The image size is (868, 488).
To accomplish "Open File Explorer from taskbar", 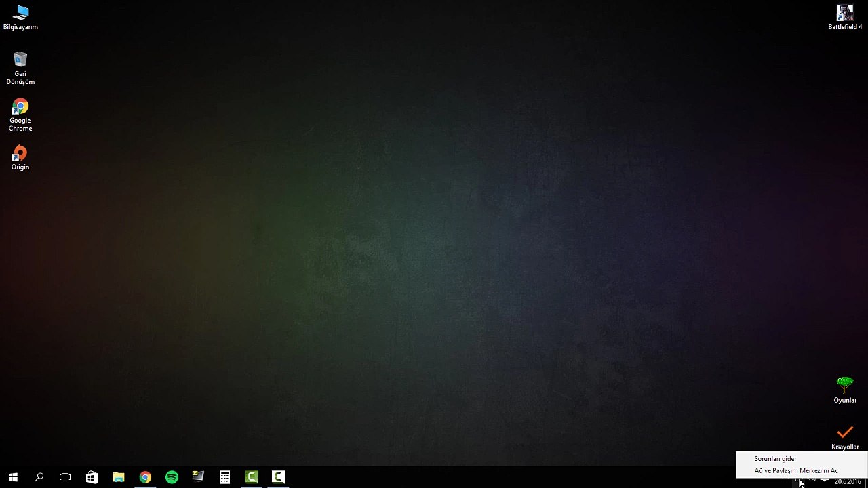I will (119, 477).
